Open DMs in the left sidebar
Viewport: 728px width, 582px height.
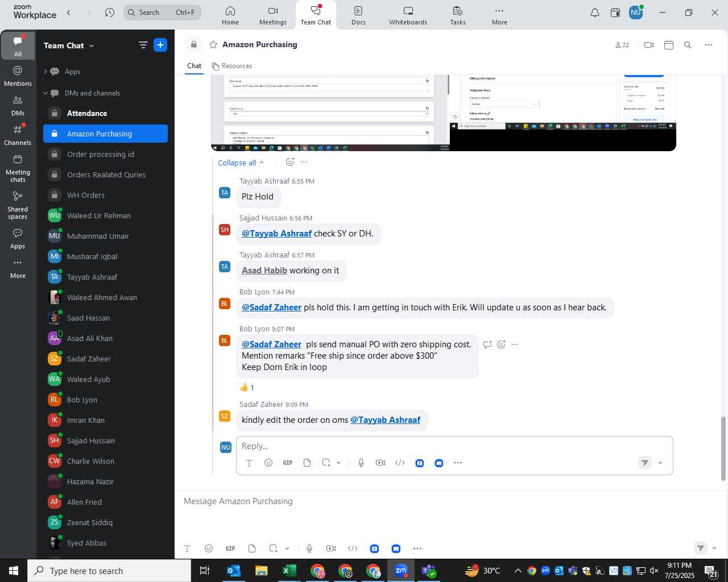click(18, 105)
